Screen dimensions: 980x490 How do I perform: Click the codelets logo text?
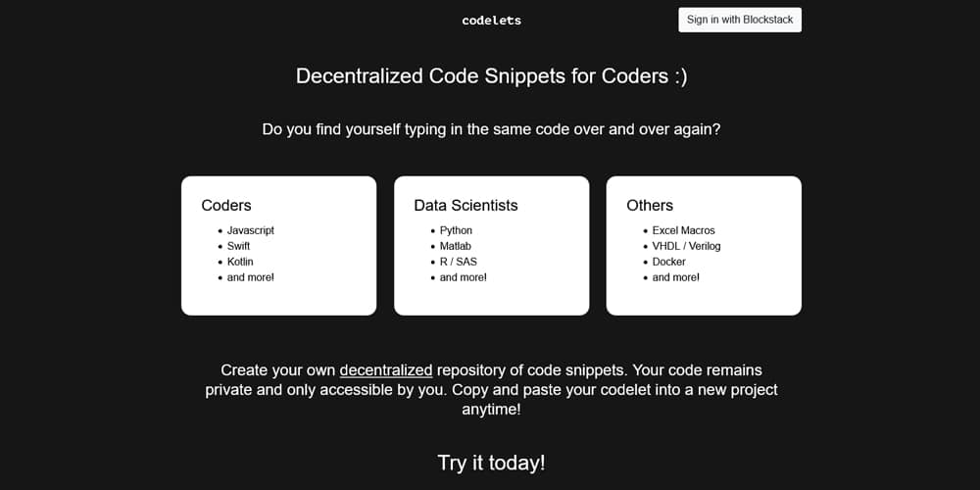point(491,20)
